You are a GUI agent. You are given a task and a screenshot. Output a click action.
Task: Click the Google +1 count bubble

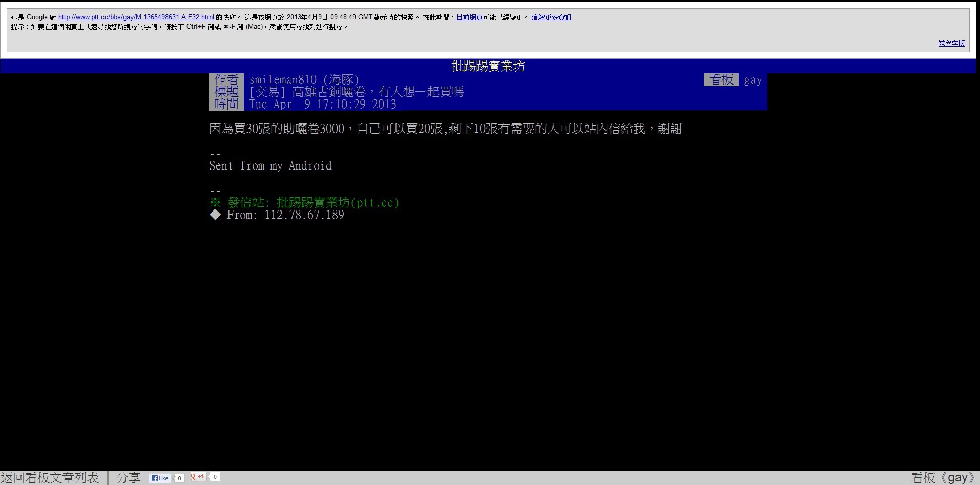click(215, 477)
